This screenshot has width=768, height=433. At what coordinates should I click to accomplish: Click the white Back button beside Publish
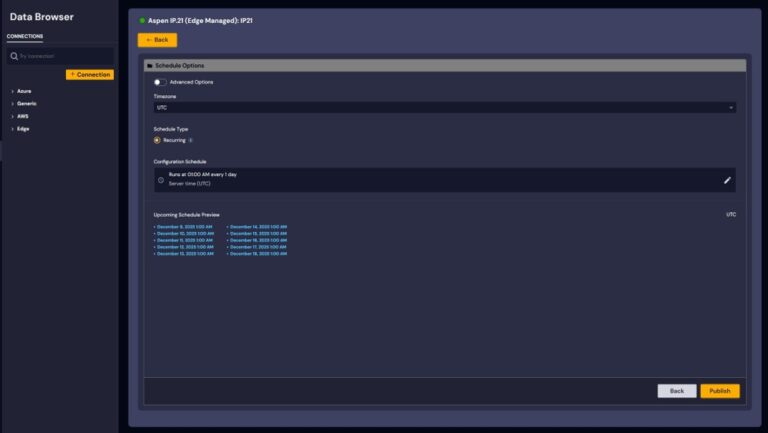click(677, 391)
